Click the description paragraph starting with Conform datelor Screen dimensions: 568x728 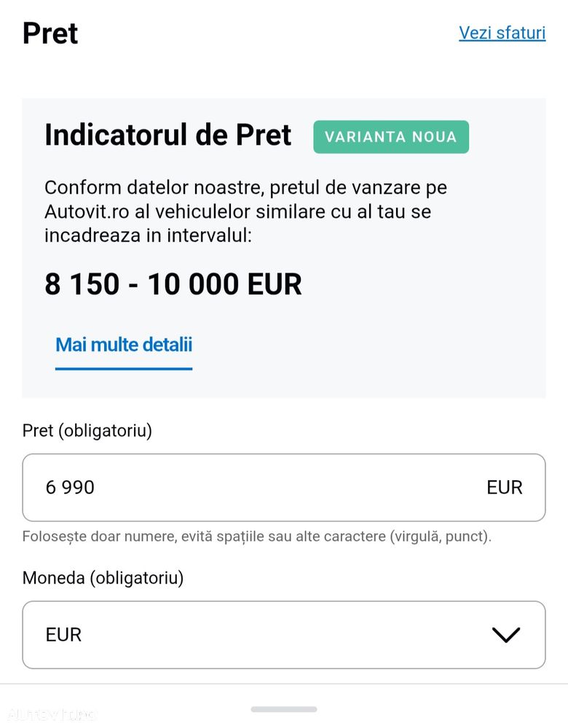coord(246,211)
